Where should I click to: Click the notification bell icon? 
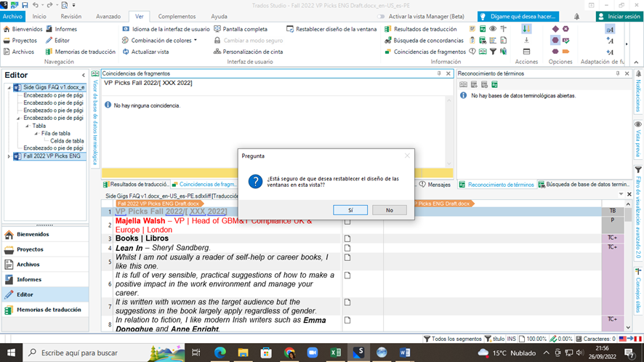point(576,17)
